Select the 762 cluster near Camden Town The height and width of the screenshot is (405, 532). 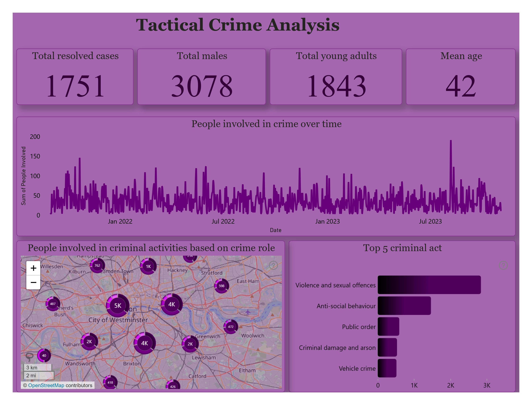point(97,266)
